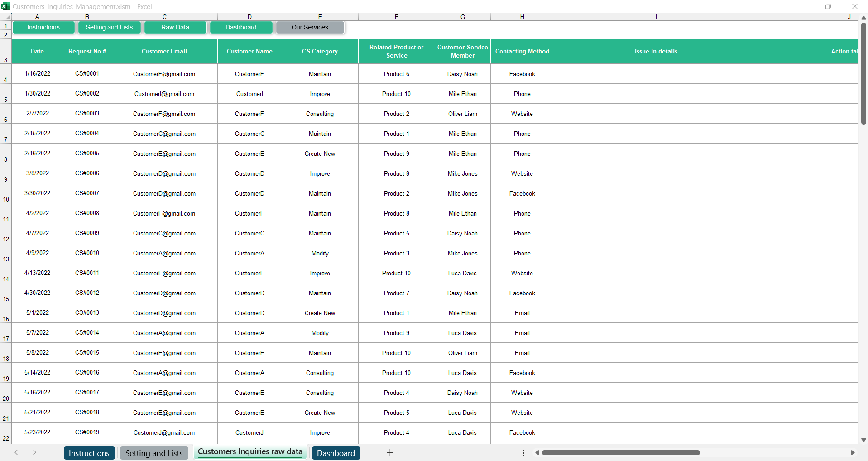
Task: Open the Instructions sheet tab
Action: point(89,453)
